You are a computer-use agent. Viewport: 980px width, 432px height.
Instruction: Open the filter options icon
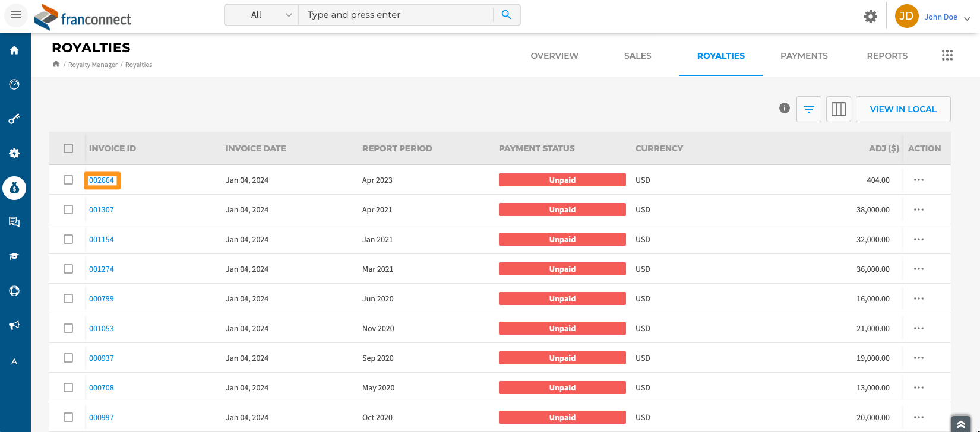809,109
